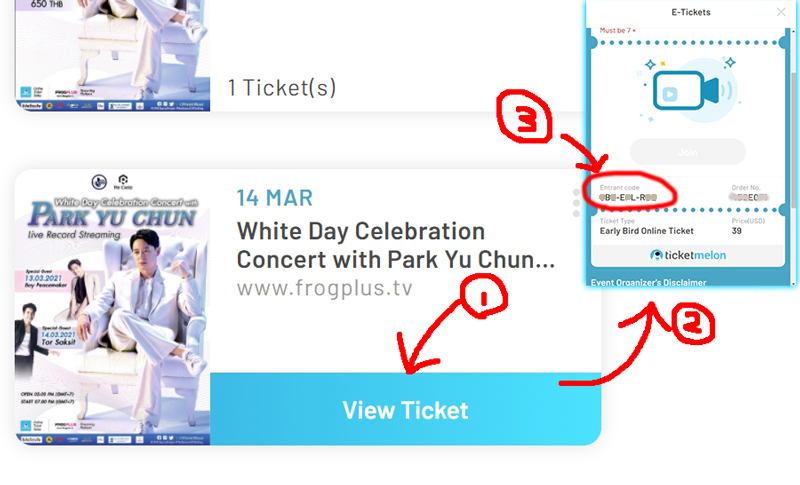
Task: Open the Park Yu Chun concert poster
Action: 112,308
